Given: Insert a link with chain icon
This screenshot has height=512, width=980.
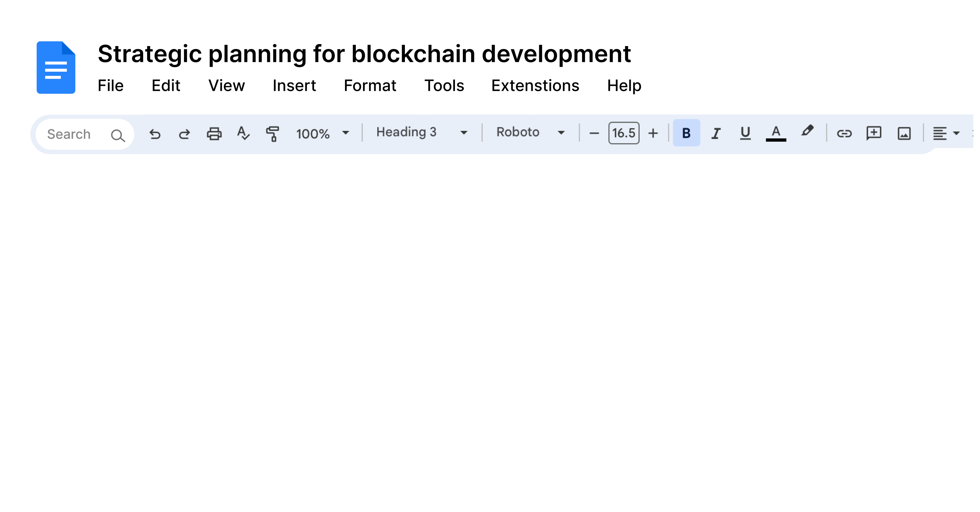Looking at the screenshot, I should click(844, 134).
